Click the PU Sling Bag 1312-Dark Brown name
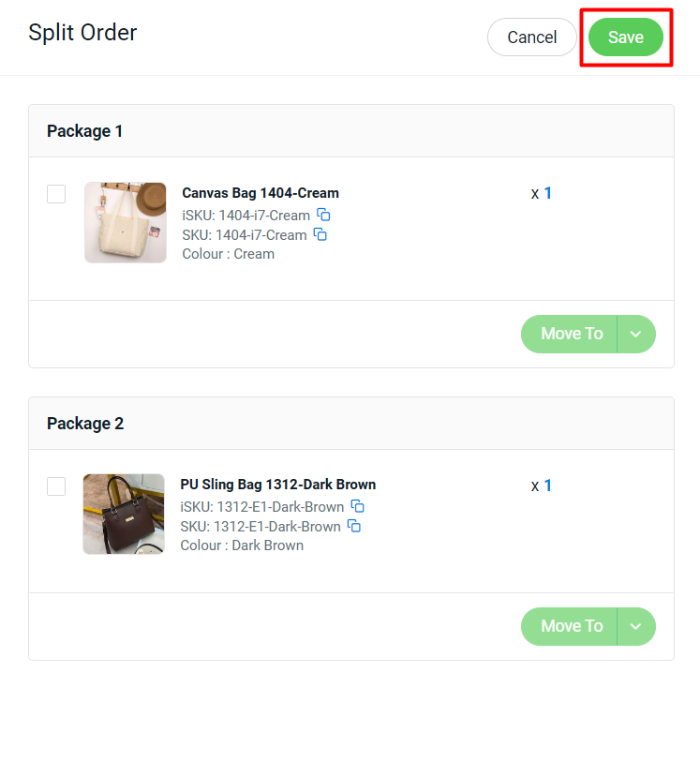The height and width of the screenshot is (762, 700). pos(278,485)
